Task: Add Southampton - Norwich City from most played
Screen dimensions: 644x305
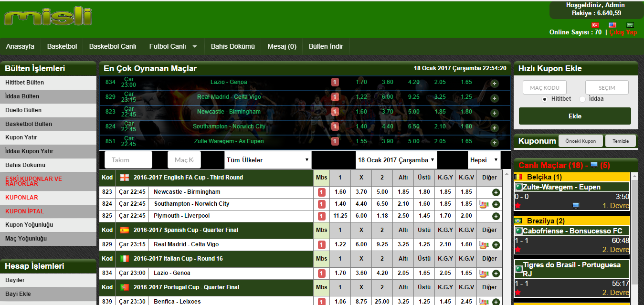Action: pos(495,128)
